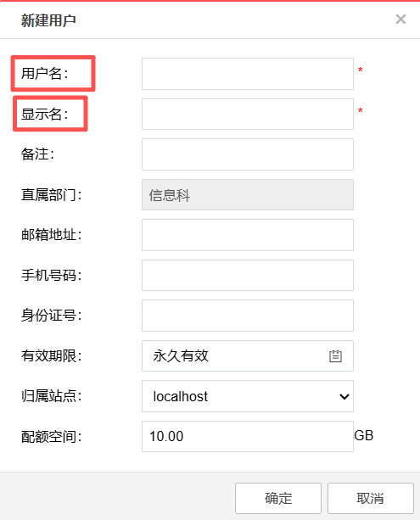Click the 确定 button
420x520 pixels.
tap(278, 498)
